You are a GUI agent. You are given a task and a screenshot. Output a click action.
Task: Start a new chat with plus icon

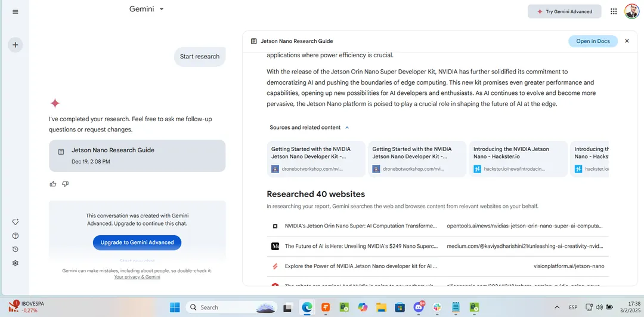(x=15, y=45)
